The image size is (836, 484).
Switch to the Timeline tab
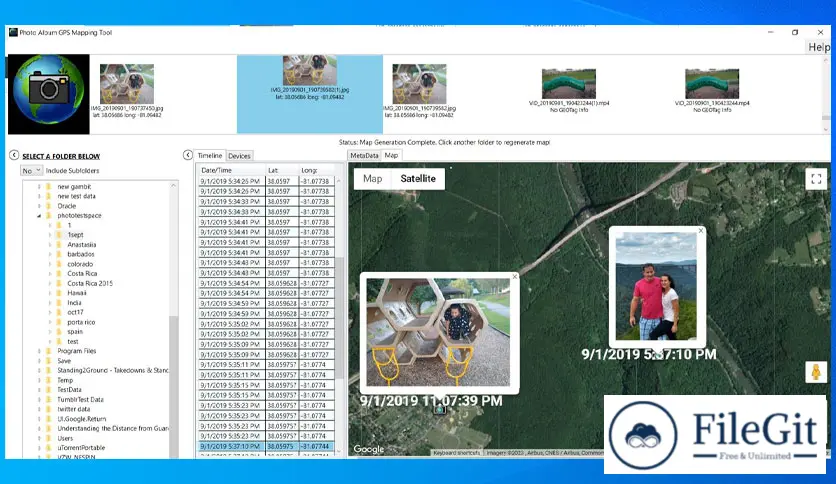(210, 155)
